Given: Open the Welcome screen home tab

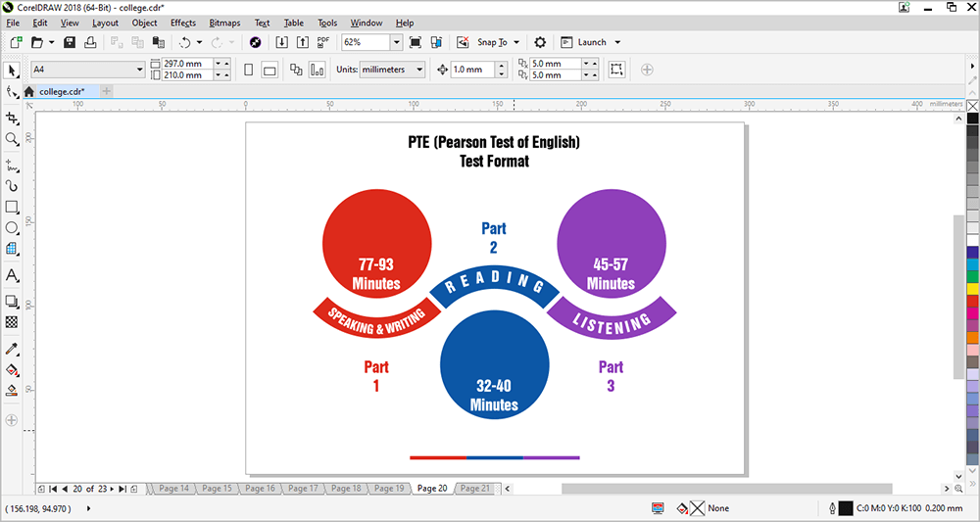Looking at the screenshot, I should click(28, 92).
